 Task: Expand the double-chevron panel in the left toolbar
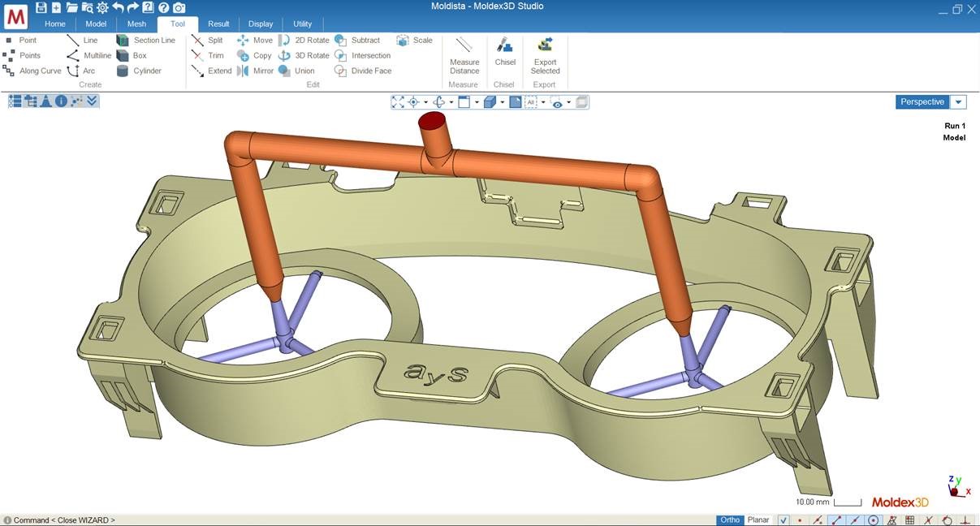pyautogui.click(x=92, y=101)
